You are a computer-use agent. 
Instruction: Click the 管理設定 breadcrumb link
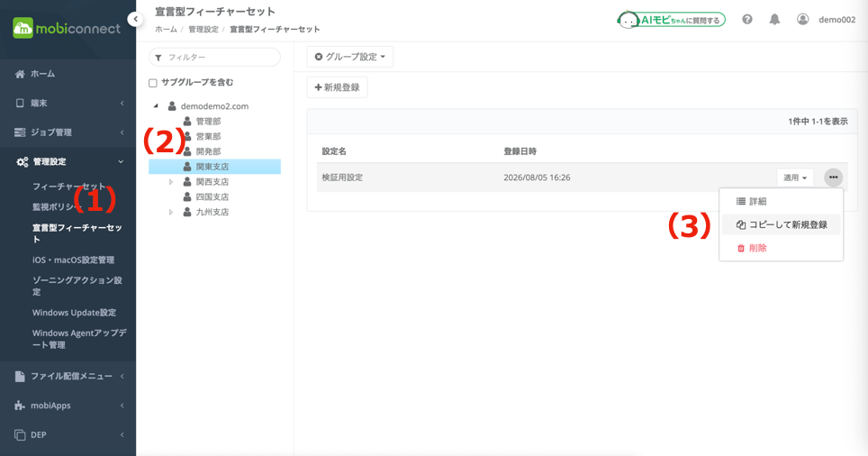pyautogui.click(x=203, y=30)
